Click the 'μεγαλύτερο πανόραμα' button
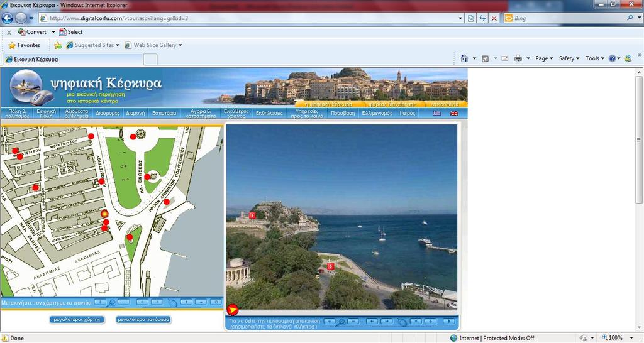This screenshot has width=644, height=343. click(143, 319)
